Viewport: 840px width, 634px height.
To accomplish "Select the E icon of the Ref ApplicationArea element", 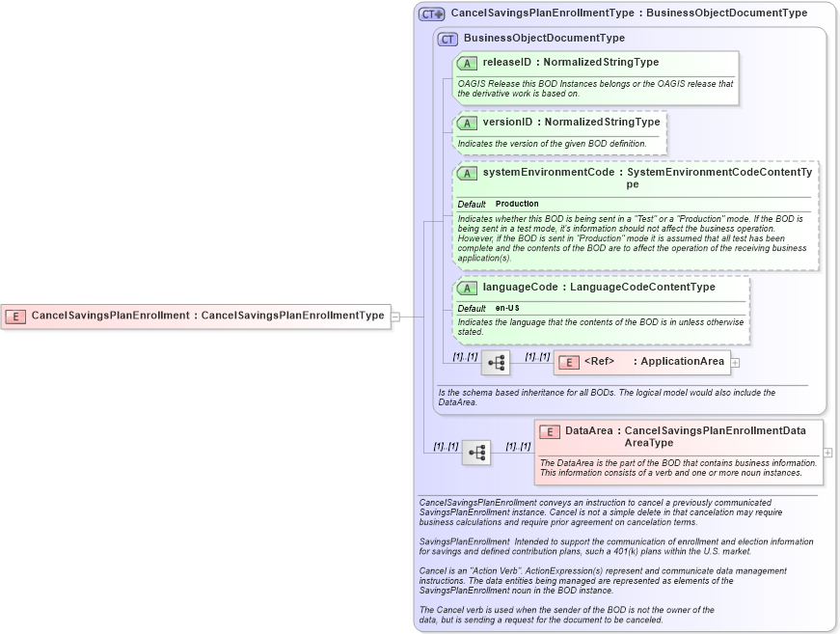I will point(567,361).
